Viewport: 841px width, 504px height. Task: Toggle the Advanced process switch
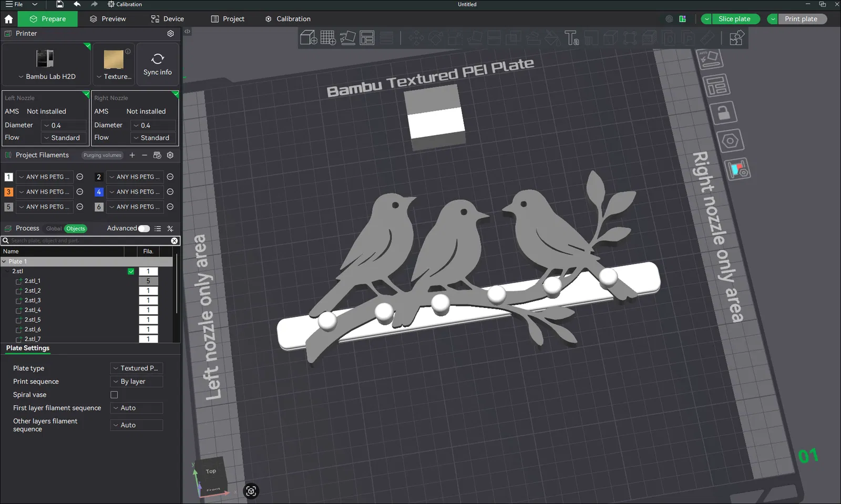click(144, 229)
